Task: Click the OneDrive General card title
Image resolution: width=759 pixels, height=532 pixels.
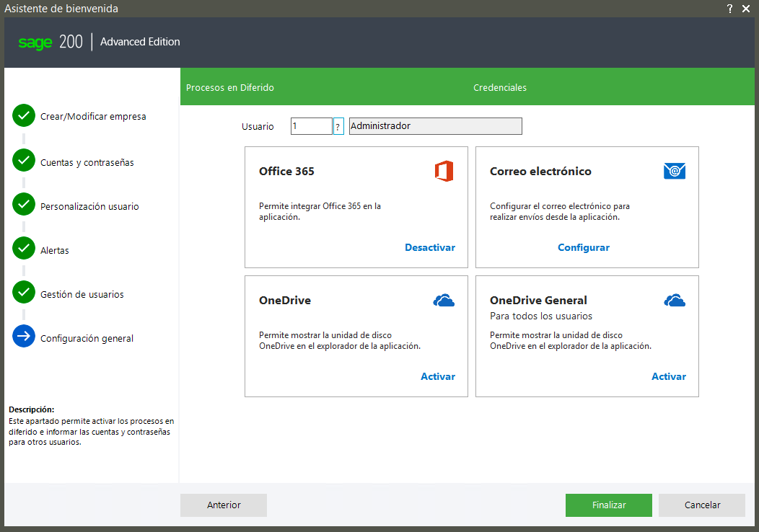Action: click(538, 301)
